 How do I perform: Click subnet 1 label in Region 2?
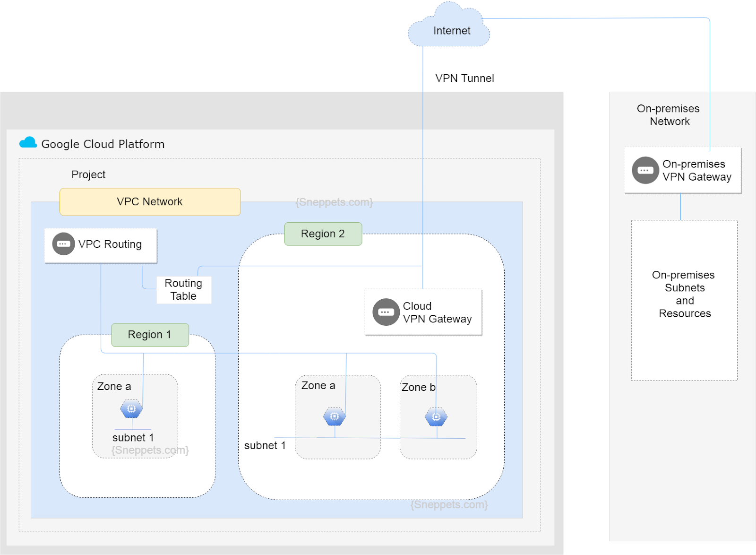pos(266,445)
